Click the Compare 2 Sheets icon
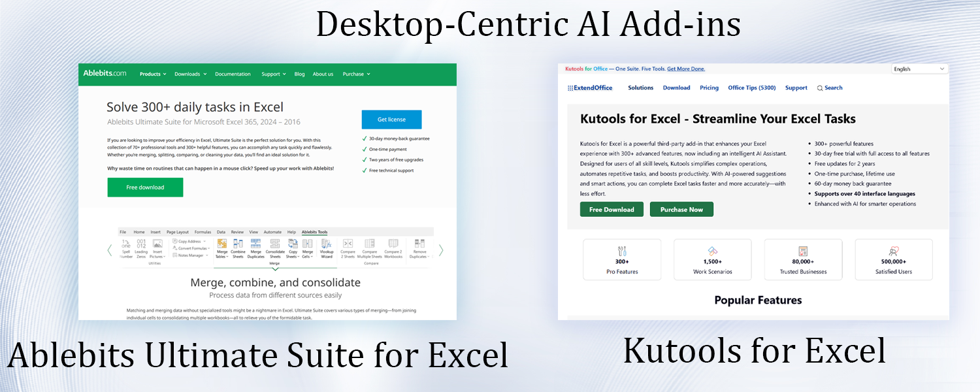Screen dimensions: 980x392 (348, 245)
